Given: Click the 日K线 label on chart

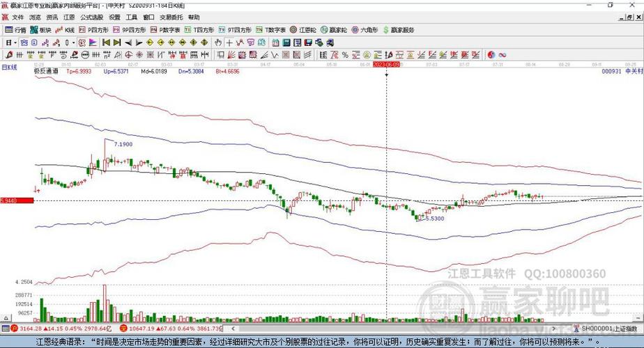Looking at the screenshot, I should 10,68.
